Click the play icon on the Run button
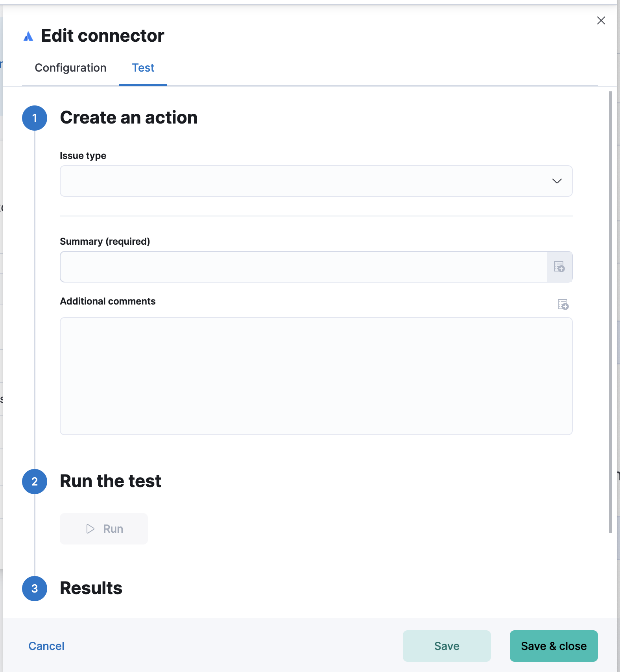Image resolution: width=620 pixels, height=672 pixels. (90, 528)
